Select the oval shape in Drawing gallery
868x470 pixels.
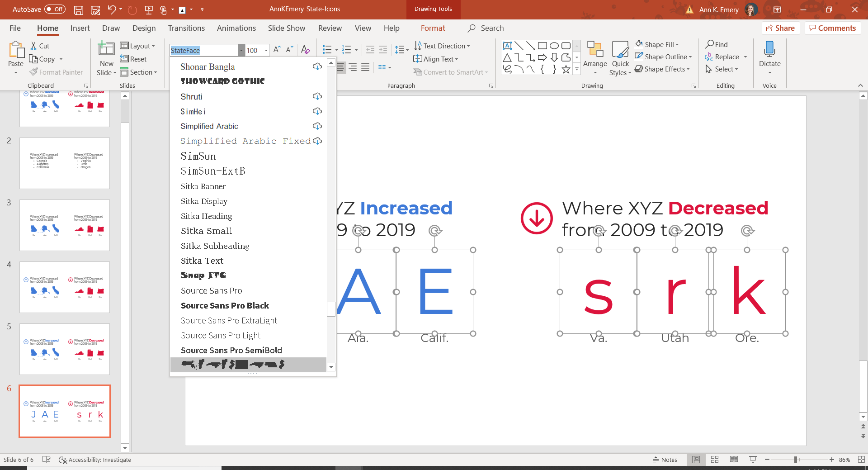point(554,45)
